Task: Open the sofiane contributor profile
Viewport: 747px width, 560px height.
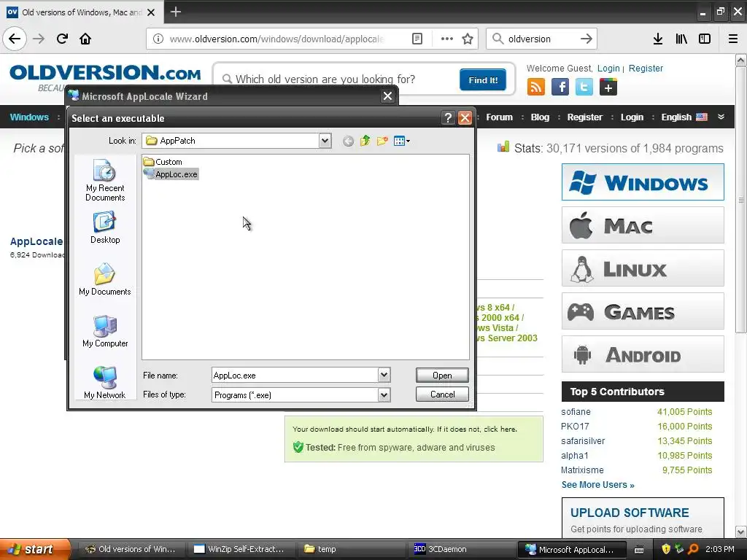Action: pos(576,412)
